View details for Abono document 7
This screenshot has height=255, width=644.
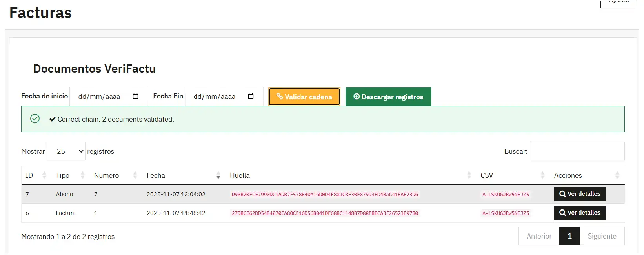579,194
